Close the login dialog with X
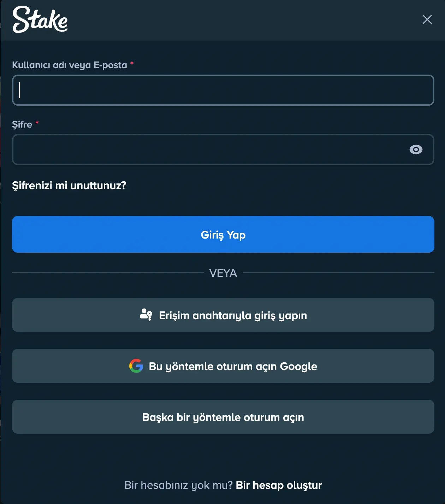445x504 pixels. pos(427,19)
